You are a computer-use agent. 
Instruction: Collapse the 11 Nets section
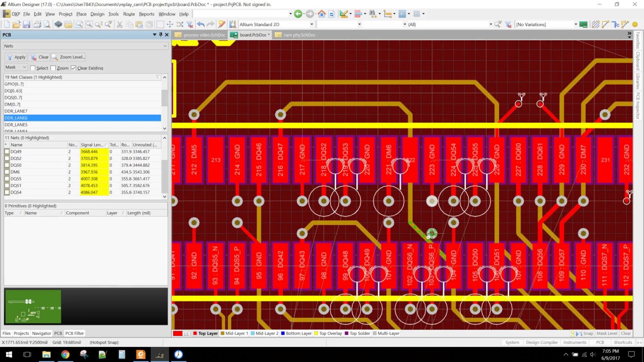[165, 137]
